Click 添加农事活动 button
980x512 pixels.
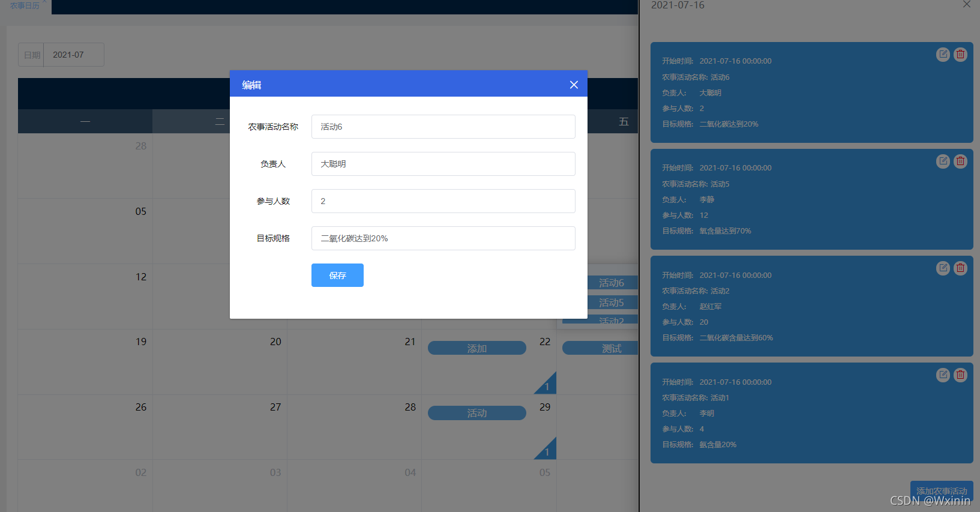[941, 490]
